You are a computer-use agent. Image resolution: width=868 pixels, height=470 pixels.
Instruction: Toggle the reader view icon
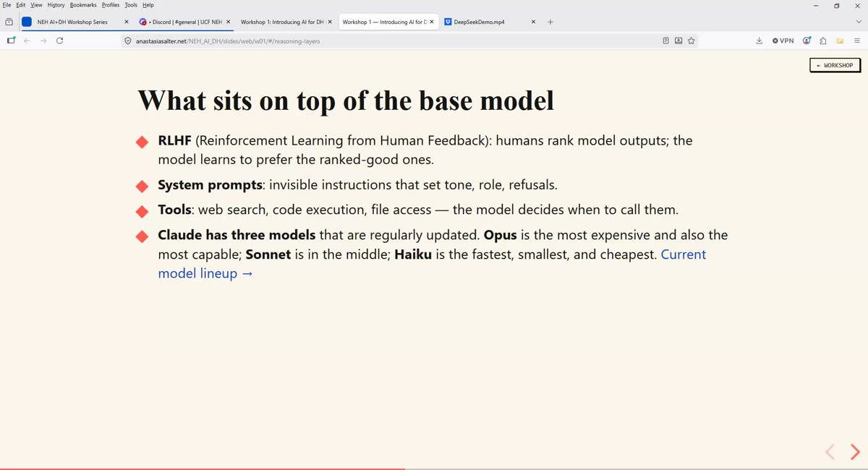(x=665, y=41)
